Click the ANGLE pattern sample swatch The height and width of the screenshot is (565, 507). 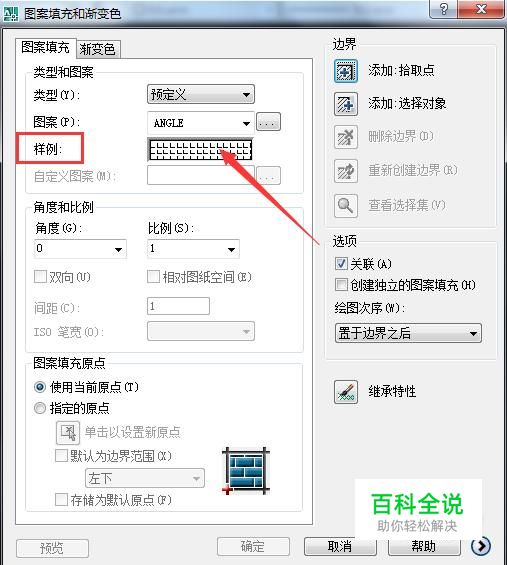click(x=200, y=150)
